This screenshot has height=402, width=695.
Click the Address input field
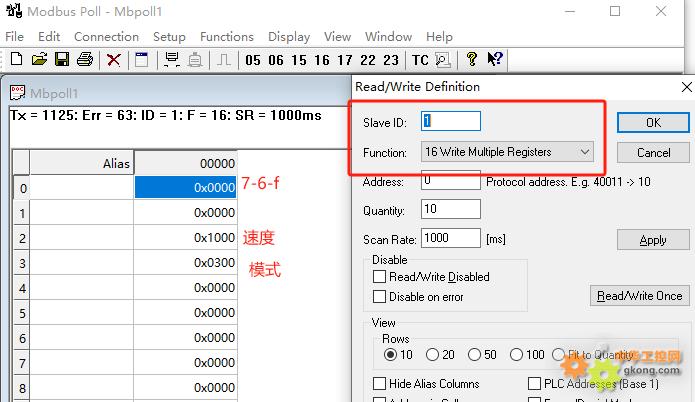(451, 180)
